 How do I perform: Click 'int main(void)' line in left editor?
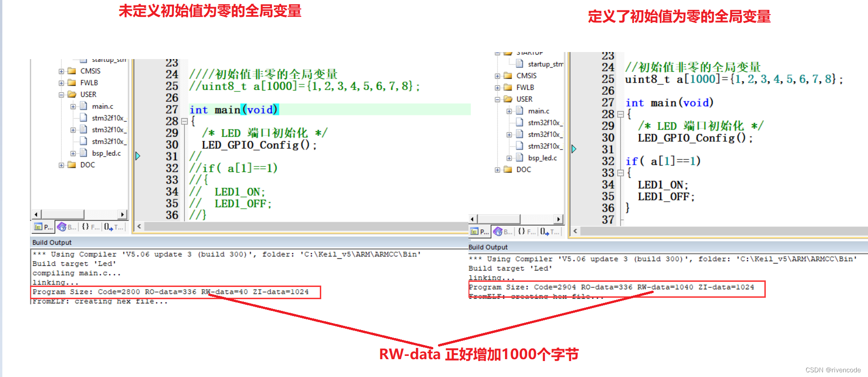234,110
